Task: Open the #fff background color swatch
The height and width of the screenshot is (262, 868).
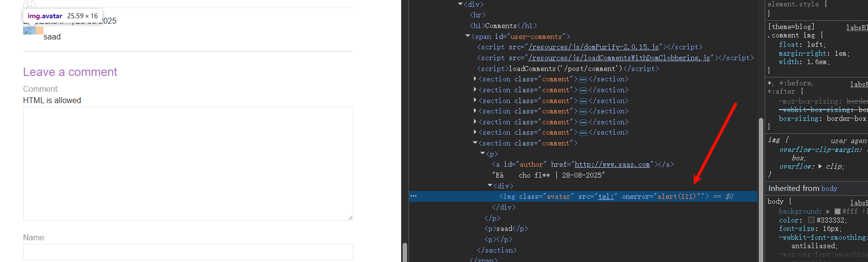Action: pyautogui.click(x=837, y=211)
